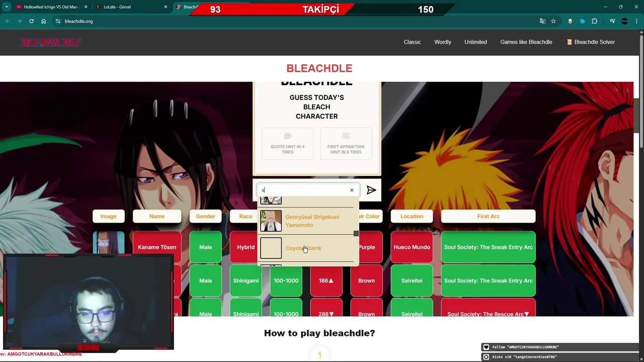Open the Unlimited mode link
Screen dimensions: 644x362
475,42
